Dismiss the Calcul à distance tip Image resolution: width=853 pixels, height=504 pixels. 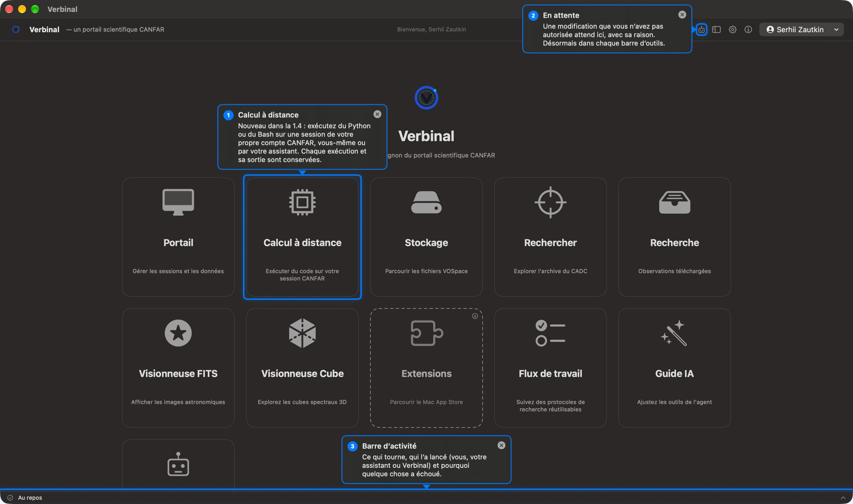[x=377, y=114]
